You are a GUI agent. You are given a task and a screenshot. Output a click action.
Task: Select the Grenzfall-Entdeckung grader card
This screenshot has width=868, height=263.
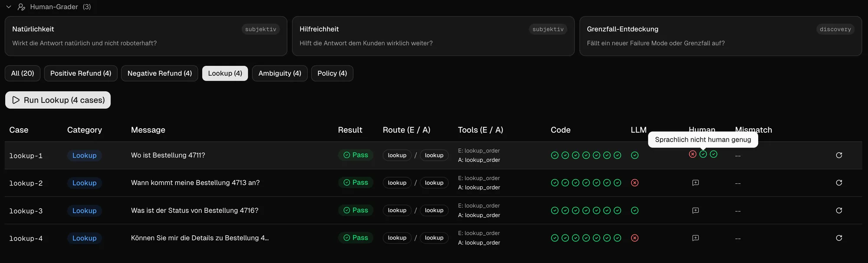pos(720,36)
